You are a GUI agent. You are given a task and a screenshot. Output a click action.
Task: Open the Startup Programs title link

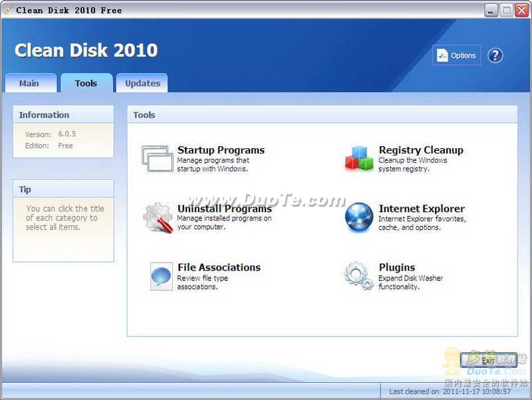(221, 150)
